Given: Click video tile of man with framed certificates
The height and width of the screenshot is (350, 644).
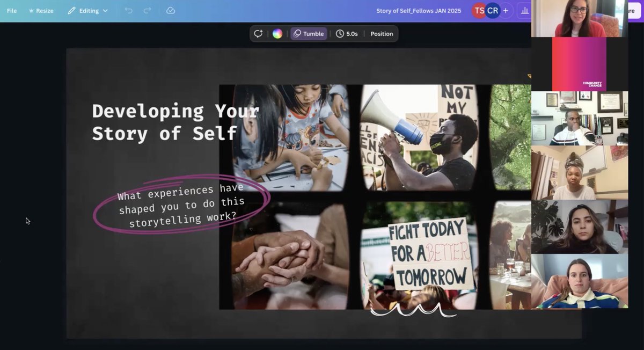Looking at the screenshot, I should 580,118.
